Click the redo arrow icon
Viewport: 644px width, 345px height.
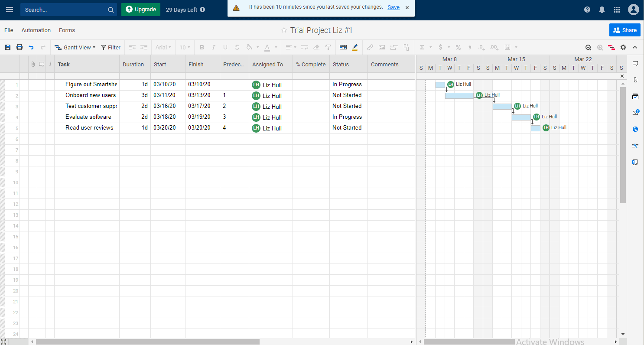(43, 47)
